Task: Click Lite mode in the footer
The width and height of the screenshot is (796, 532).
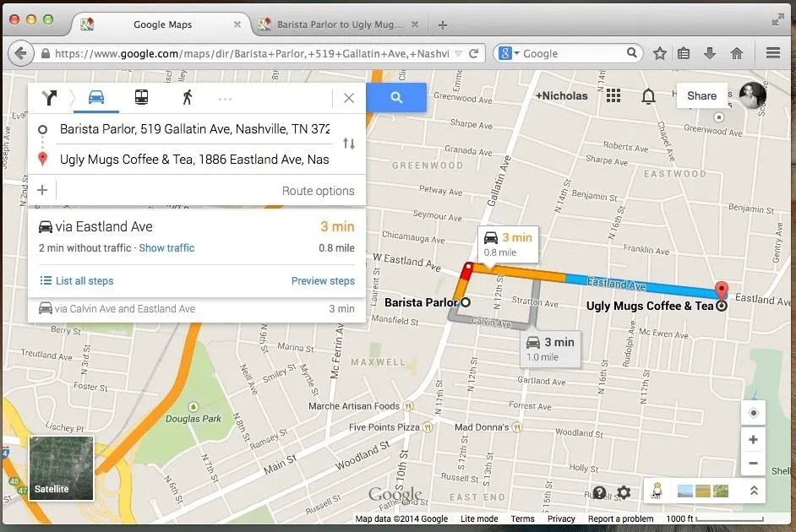Action: tap(479, 518)
